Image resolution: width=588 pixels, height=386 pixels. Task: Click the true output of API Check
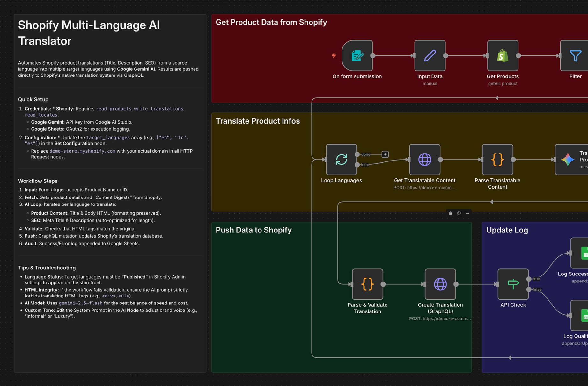coord(529,279)
